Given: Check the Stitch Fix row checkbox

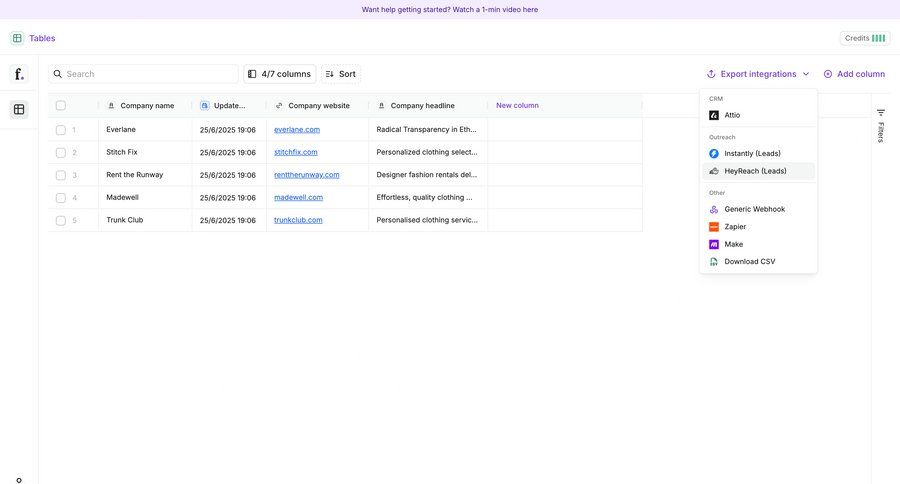Looking at the screenshot, I should coord(61,153).
